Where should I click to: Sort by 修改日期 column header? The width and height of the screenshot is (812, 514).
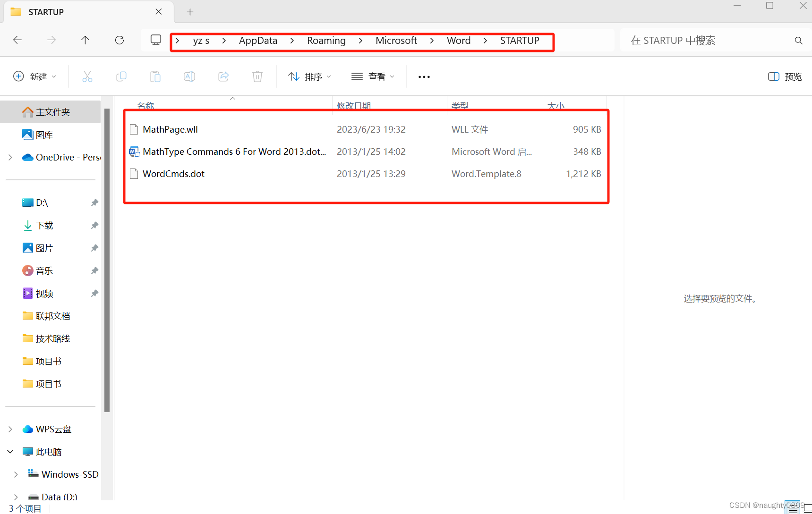click(354, 106)
